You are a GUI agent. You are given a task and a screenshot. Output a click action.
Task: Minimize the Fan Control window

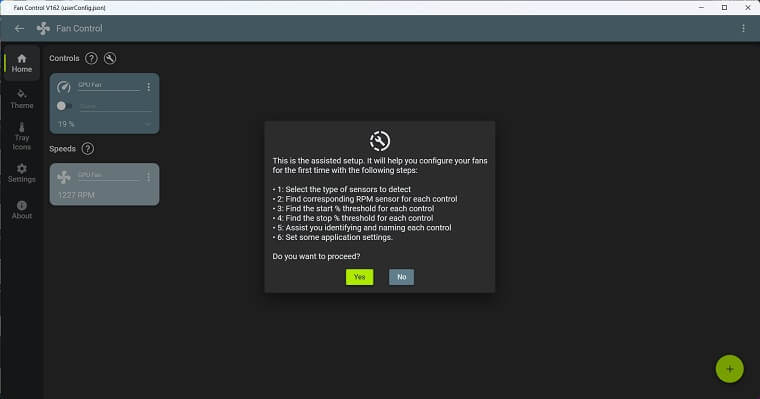(701, 8)
